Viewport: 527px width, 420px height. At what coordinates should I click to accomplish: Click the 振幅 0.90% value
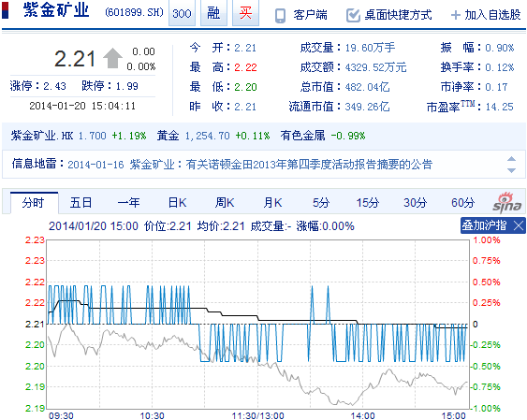pos(500,48)
